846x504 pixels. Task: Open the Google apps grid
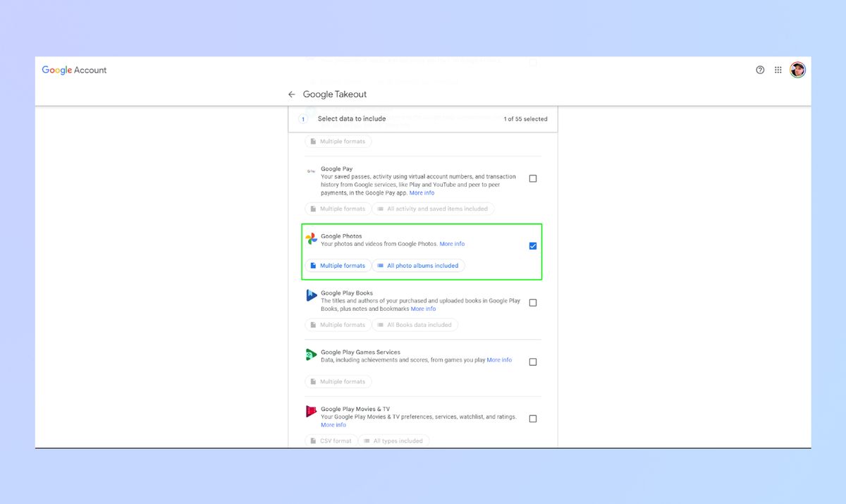[x=778, y=70]
